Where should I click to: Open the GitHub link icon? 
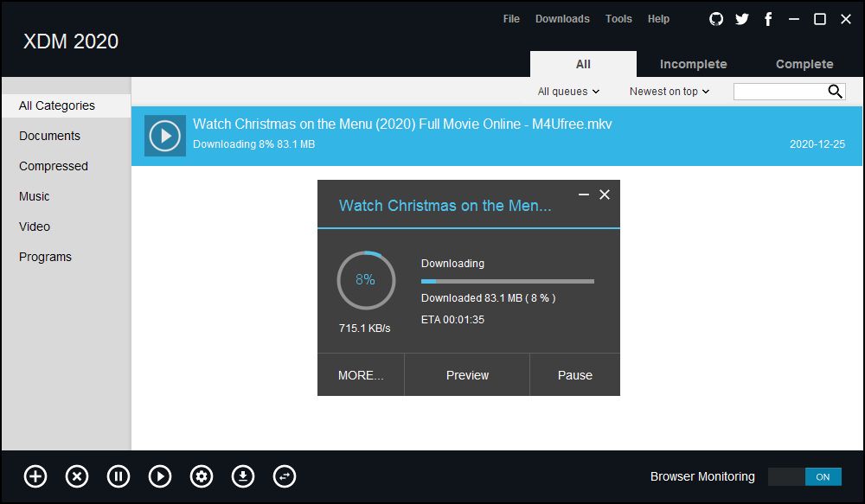click(x=716, y=19)
